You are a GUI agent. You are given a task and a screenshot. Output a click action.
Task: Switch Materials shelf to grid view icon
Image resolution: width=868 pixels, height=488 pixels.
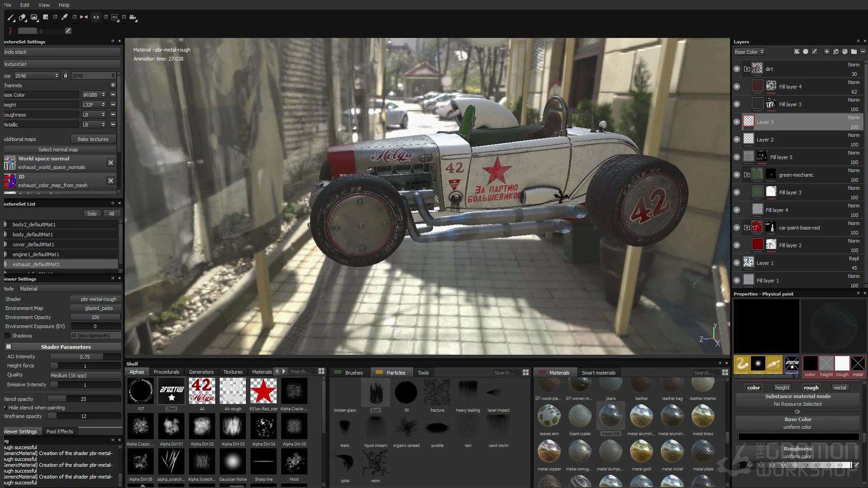coord(725,373)
